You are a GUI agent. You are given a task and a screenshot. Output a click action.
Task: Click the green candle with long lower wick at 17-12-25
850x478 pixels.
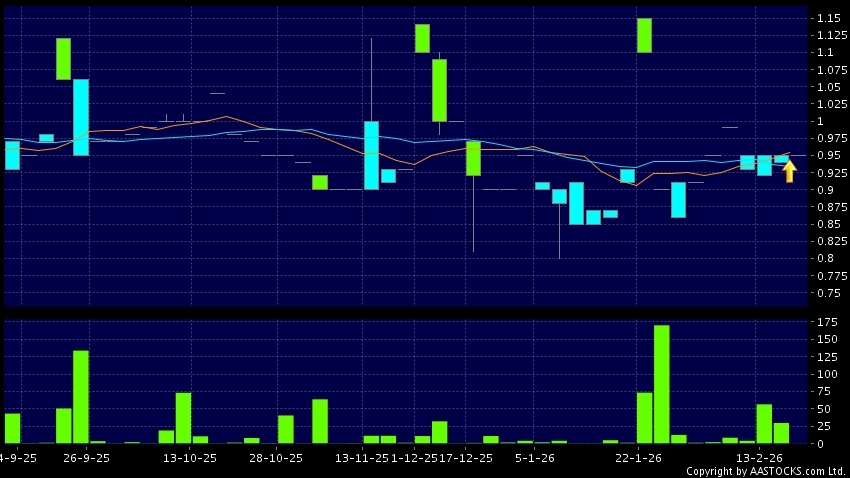click(x=473, y=158)
